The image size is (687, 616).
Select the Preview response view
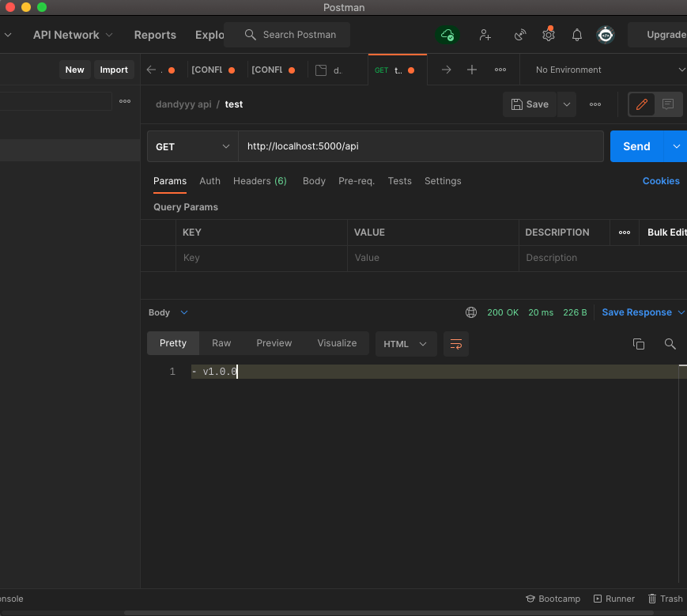pos(274,343)
